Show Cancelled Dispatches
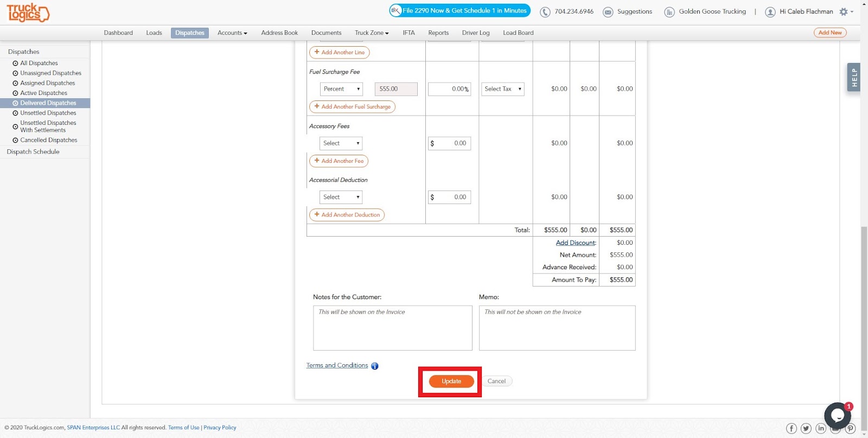The height and width of the screenshot is (438, 868). click(x=49, y=141)
